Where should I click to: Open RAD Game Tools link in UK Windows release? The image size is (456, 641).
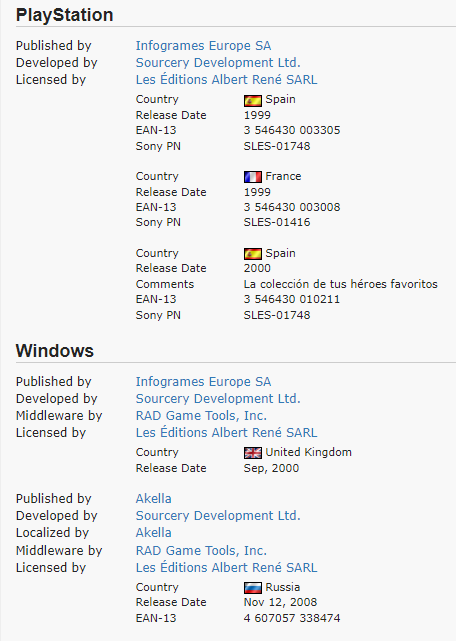(201, 416)
